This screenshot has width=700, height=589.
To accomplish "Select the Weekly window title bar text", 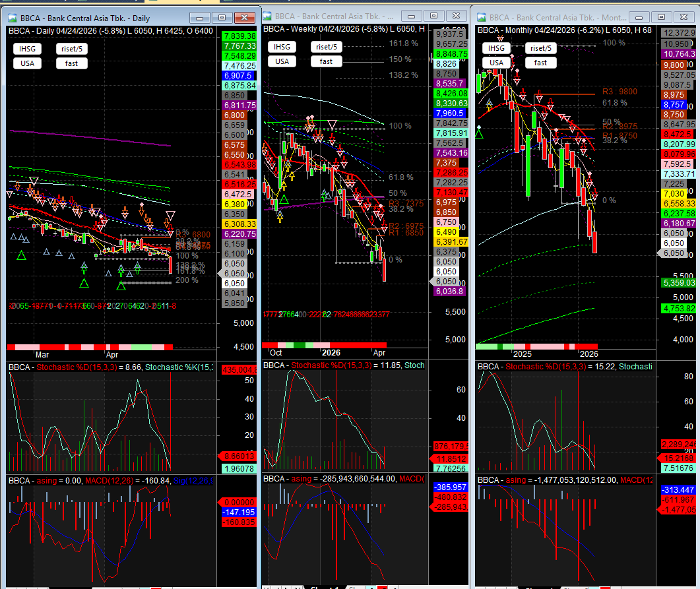I will (x=334, y=16).
